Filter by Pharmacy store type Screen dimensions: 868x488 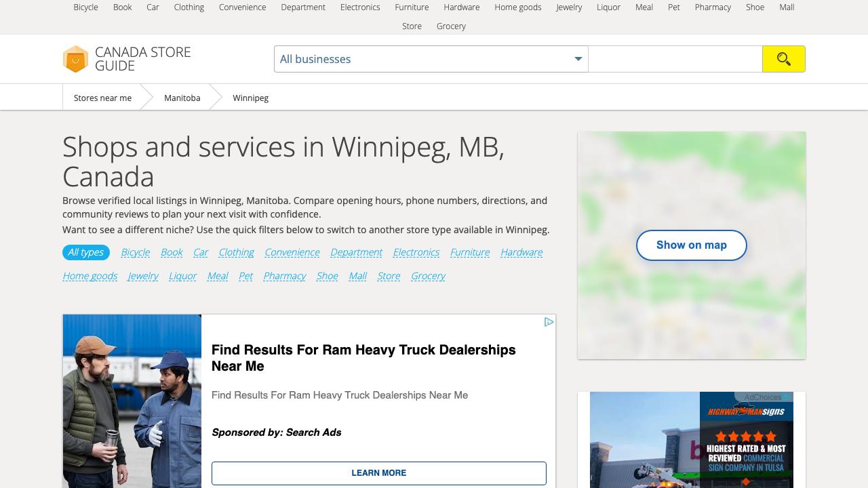click(x=284, y=276)
